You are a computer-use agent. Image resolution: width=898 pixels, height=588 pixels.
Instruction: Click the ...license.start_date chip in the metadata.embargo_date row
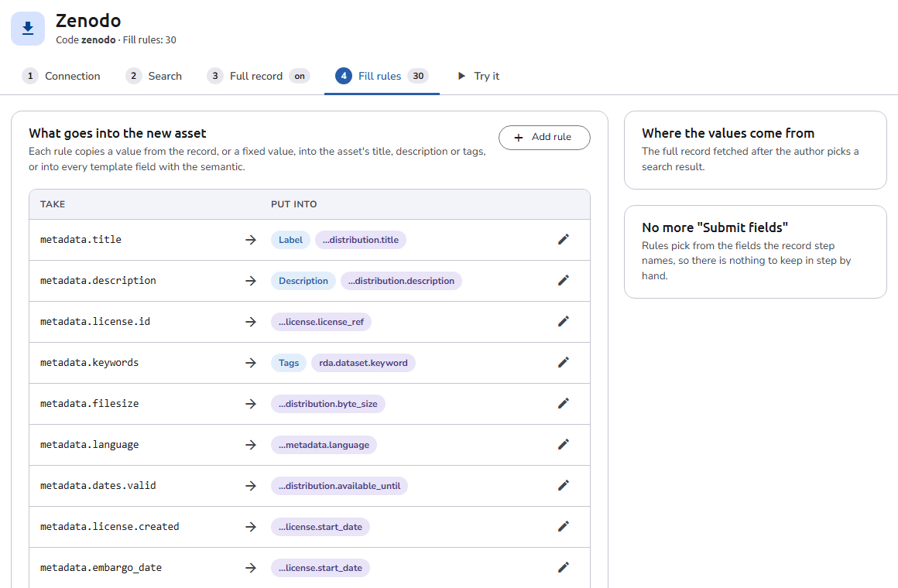pos(320,568)
